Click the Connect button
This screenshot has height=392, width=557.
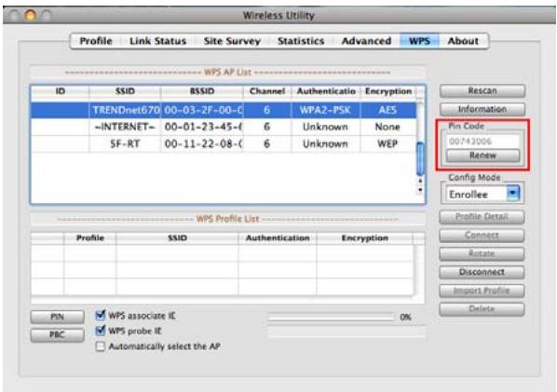click(482, 236)
